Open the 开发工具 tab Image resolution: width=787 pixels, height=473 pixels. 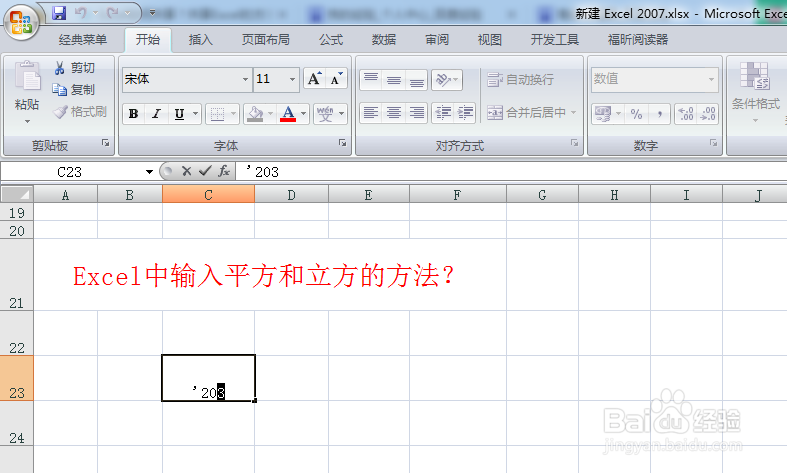tap(555, 40)
